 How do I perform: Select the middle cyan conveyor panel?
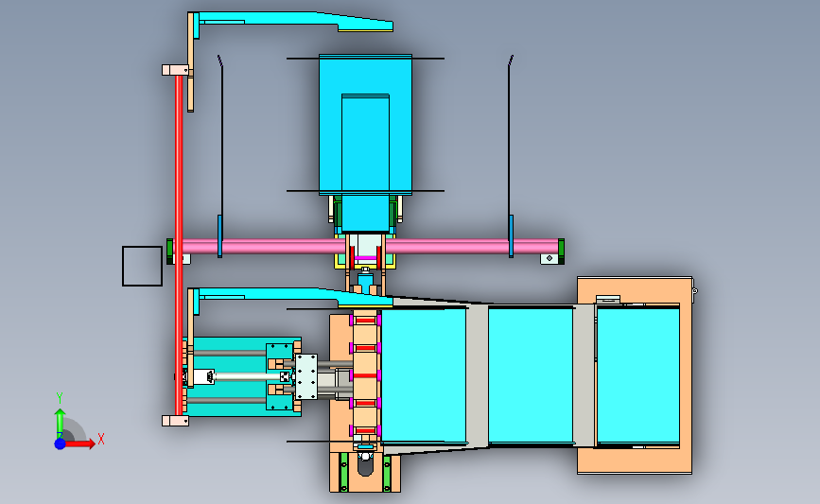(x=531, y=375)
